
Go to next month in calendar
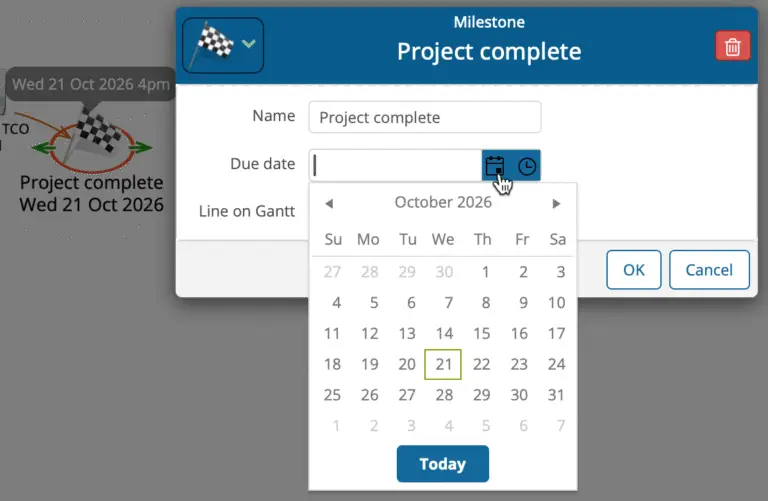point(556,203)
